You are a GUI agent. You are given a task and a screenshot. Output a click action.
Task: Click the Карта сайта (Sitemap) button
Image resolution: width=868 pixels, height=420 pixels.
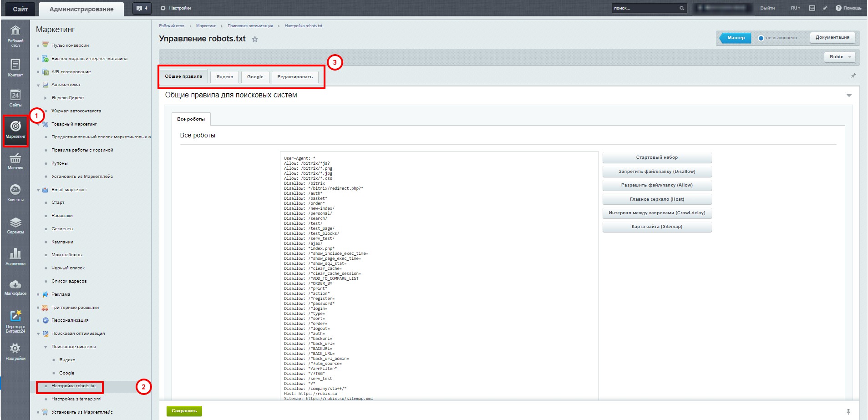tap(656, 227)
